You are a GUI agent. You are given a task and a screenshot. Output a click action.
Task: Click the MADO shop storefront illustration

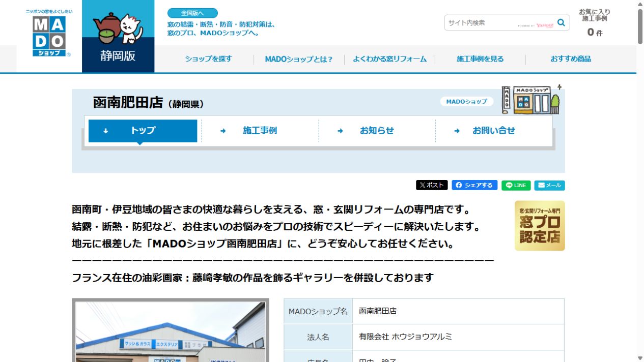coord(530,99)
